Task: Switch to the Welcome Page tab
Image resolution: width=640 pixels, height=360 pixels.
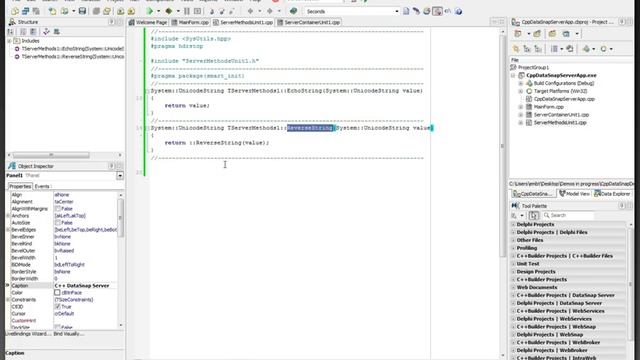Action: point(148,22)
